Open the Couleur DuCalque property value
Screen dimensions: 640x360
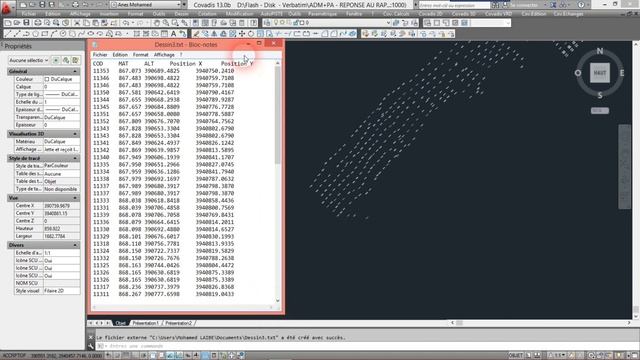tap(61, 79)
